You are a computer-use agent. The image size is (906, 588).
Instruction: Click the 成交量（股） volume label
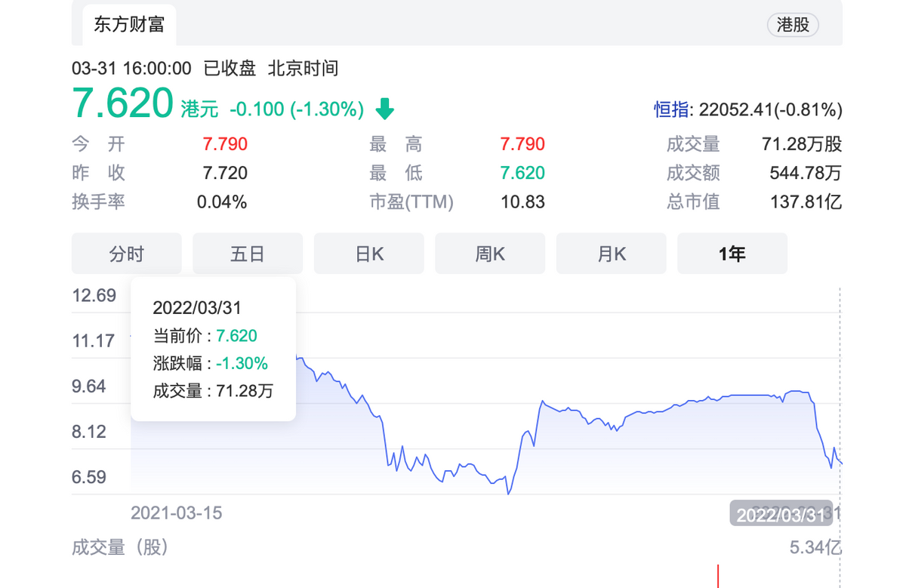point(119,547)
